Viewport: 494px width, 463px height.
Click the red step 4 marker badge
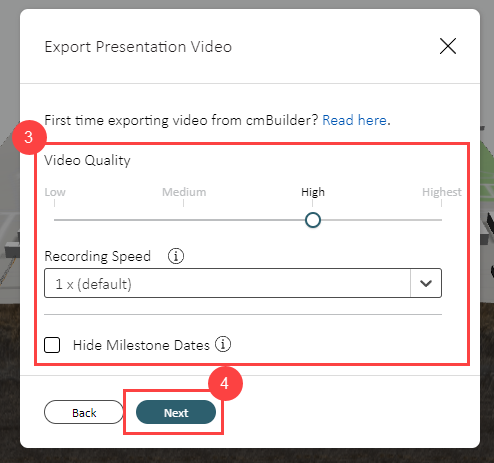[225, 383]
